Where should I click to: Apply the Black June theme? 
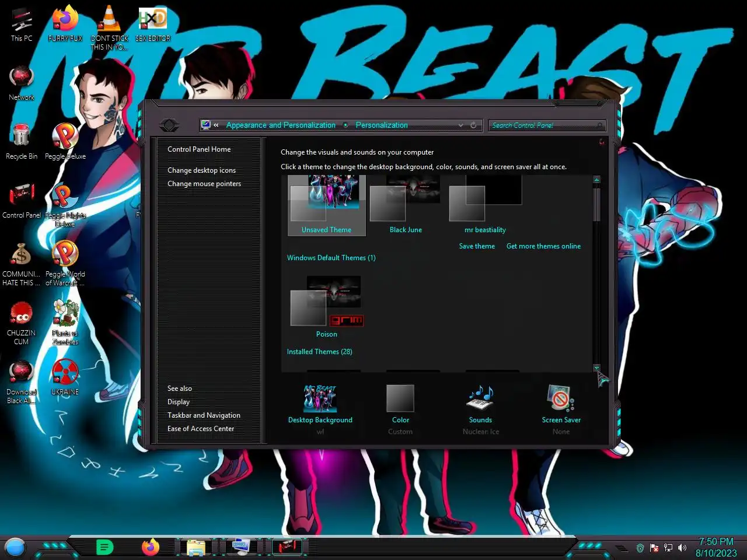[x=406, y=205]
